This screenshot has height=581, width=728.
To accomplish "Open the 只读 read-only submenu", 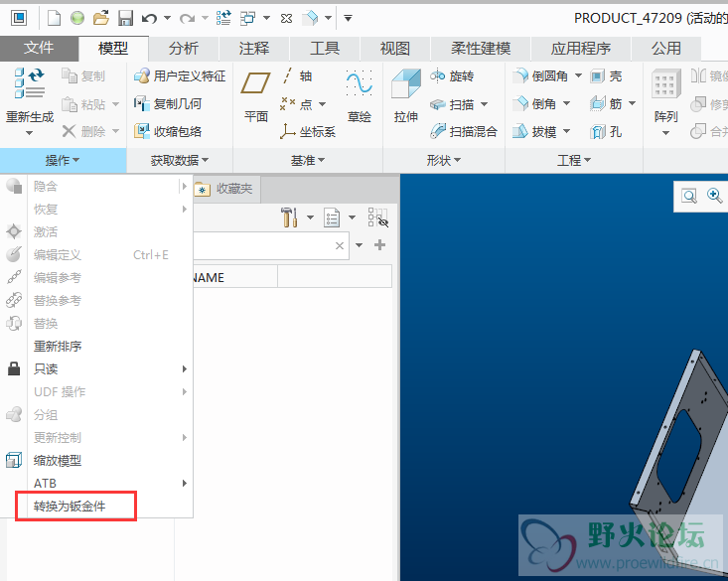I will [x=96, y=368].
